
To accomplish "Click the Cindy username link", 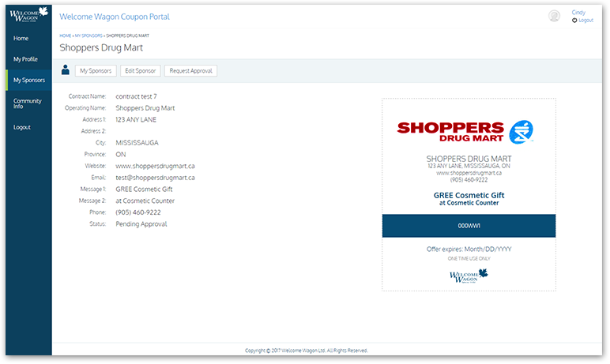I will point(578,13).
